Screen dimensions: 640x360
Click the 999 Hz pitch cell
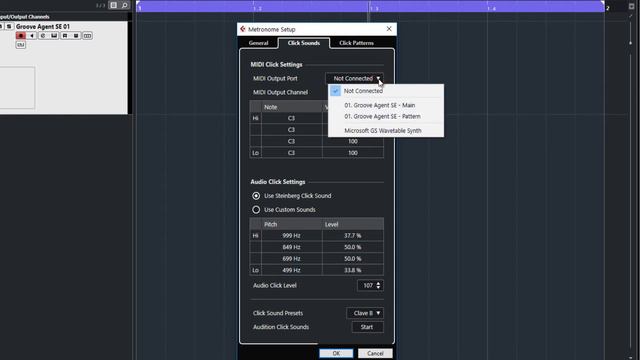tap(291, 236)
